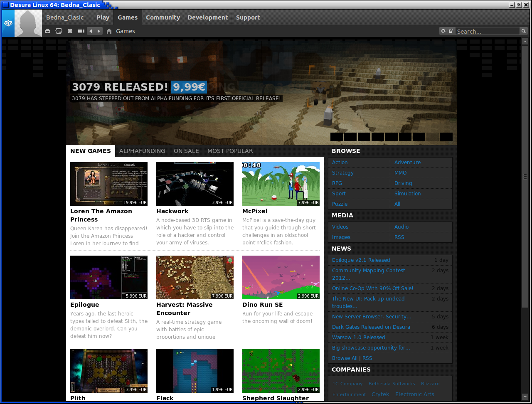Click Browse All under News
Image resolution: width=532 pixels, height=404 pixels.
[345, 358]
